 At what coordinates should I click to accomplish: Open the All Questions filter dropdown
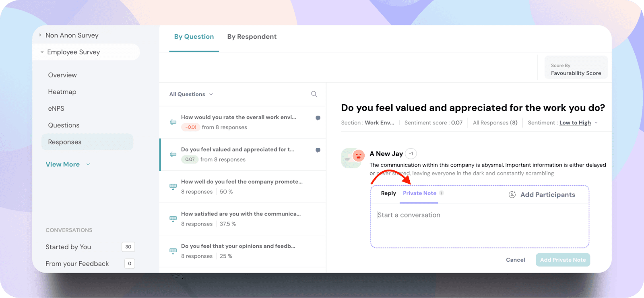pyautogui.click(x=191, y=94)
